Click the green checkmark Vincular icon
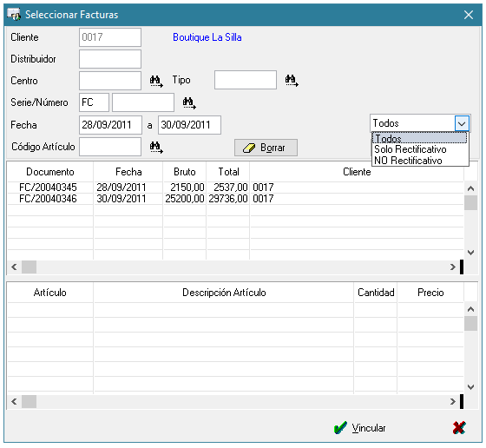The height and width of the screenshot is (448, 486). click(340, 428)
